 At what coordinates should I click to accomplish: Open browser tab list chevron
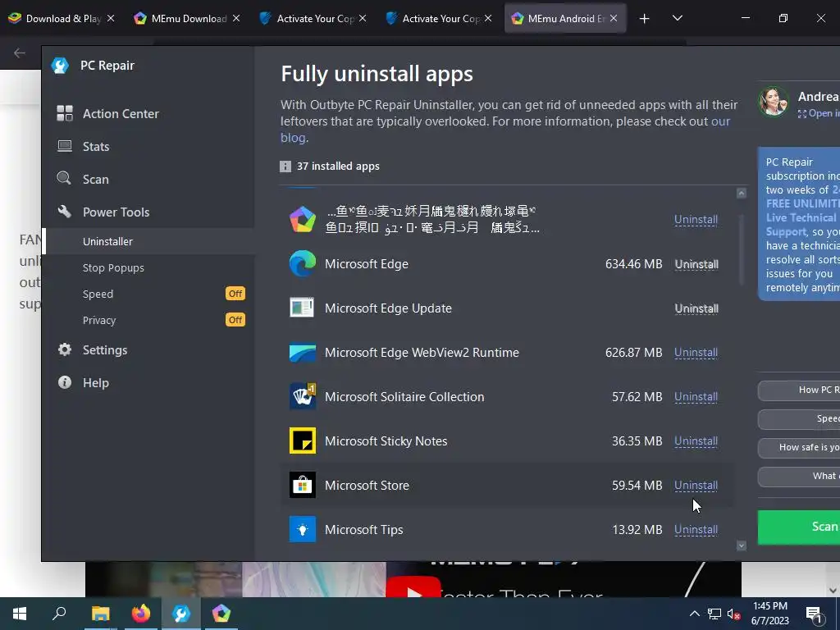[677, 18]
